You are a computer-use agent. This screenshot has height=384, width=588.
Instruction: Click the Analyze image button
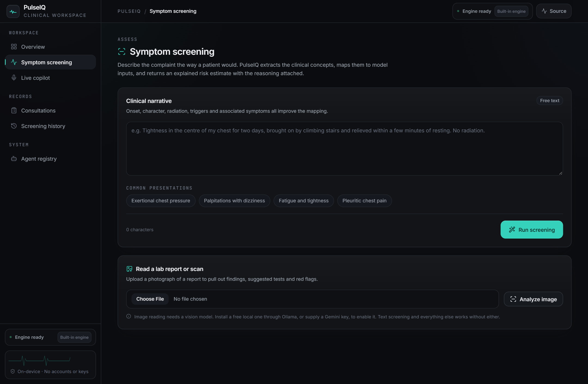click(533, 299)
